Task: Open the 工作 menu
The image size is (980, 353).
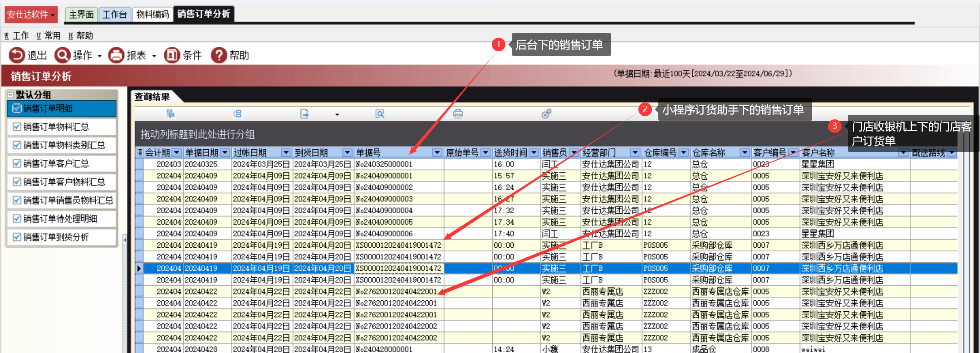Action: coord(16,35)
